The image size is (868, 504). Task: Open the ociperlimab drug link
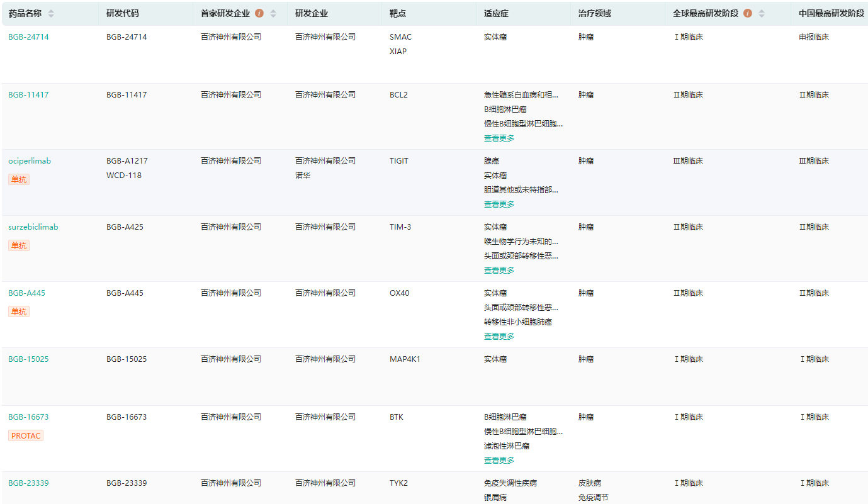coord(30,161)
